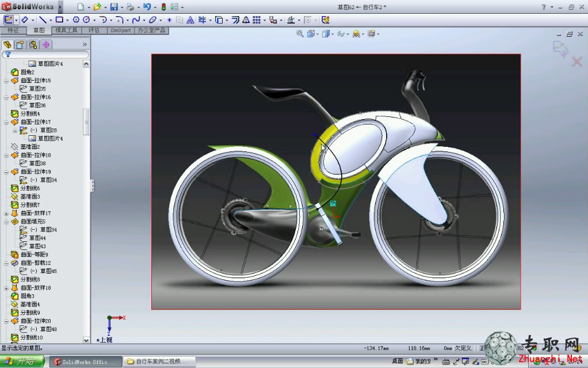Switch to the 评估 tab
The height and width of the screenshot is (368, 588).
tap(94, 31)
